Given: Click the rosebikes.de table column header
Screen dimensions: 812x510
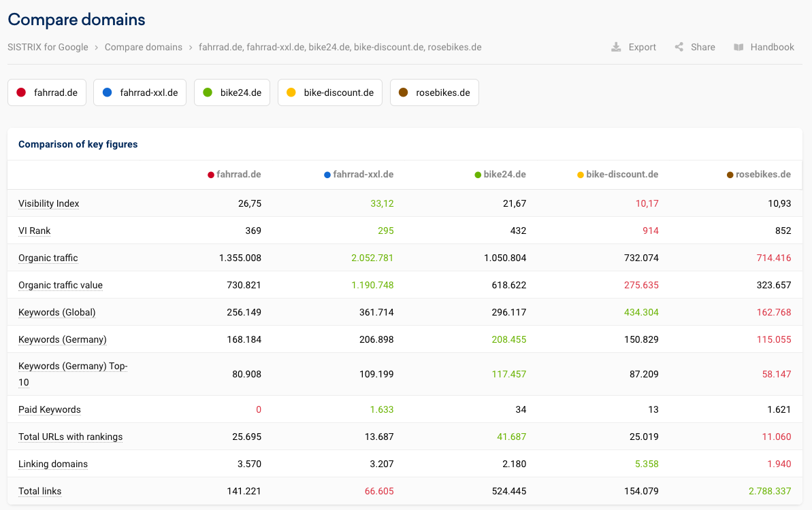Looking at the screenshot, I should coord(759,174).
